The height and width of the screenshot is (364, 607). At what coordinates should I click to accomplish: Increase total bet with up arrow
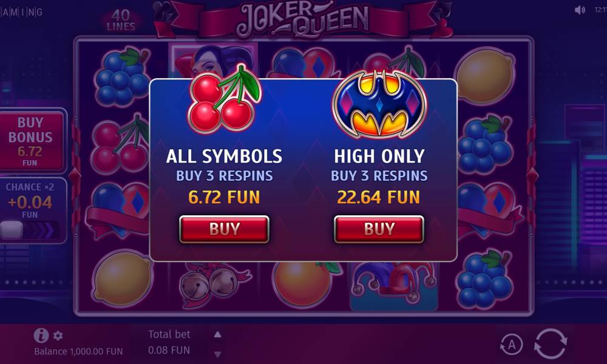click(x=217, y=335)
